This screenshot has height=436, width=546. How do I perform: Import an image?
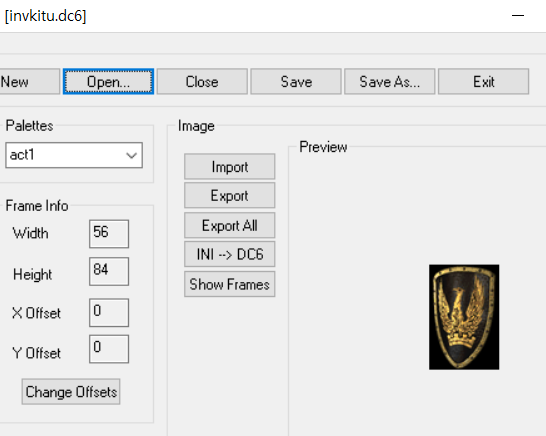(229, 166)
